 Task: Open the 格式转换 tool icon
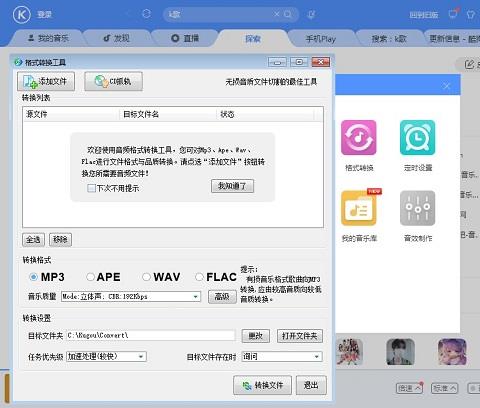pos(359,137)
